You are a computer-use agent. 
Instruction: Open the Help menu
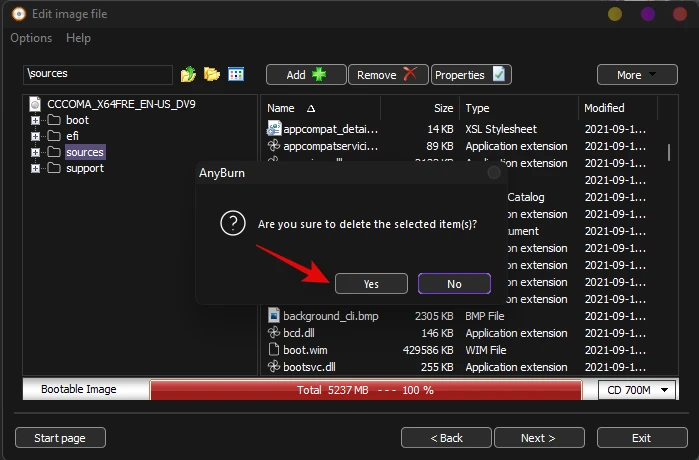pyautogui.click(x=78, y=38)
